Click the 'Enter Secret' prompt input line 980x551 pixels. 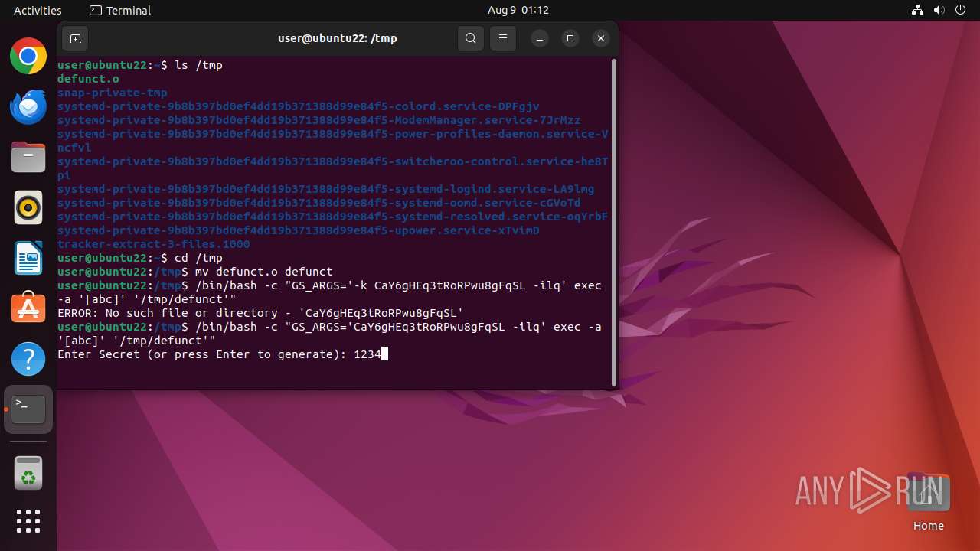pyautogui.click(x=223, y=354)
